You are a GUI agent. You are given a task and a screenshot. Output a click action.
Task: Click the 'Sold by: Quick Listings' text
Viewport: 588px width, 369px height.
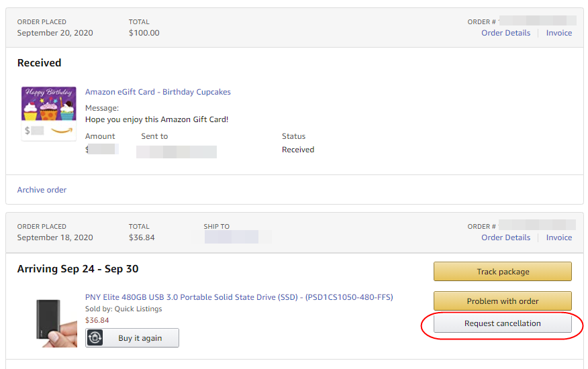click(x=124, y=309)
